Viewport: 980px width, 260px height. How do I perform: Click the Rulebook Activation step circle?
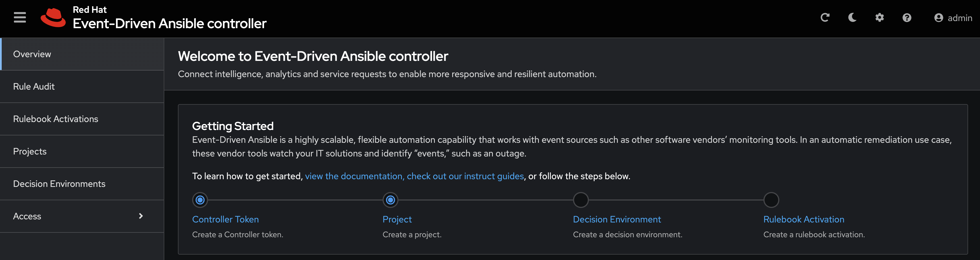771,200
